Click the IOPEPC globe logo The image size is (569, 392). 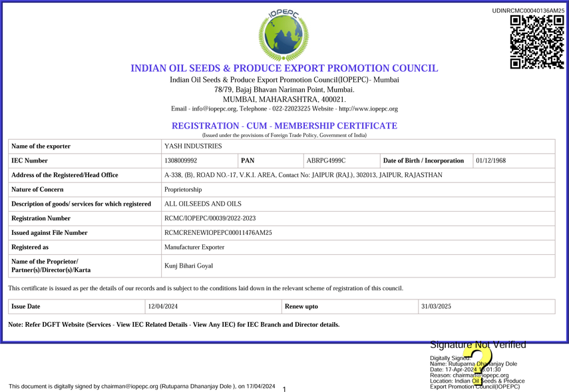(284, 35)
